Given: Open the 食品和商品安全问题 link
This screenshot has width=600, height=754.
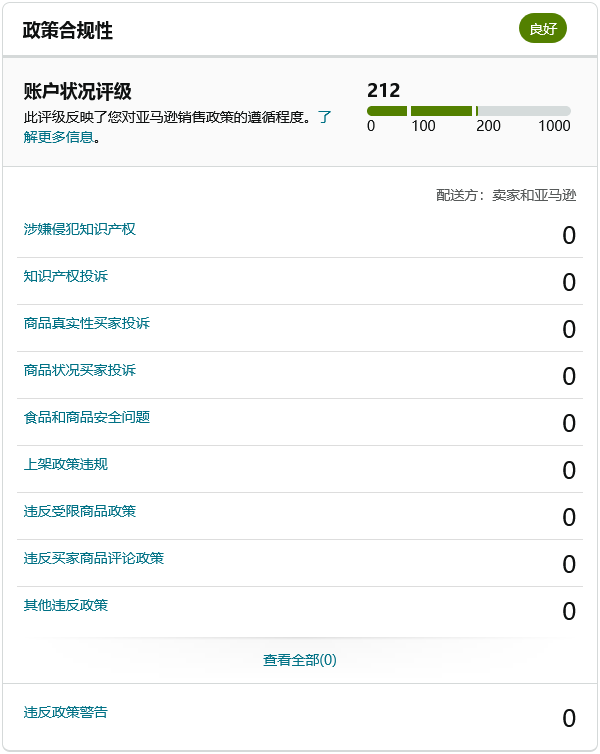Looking at the screenshot, I should [x=87, y=417].
